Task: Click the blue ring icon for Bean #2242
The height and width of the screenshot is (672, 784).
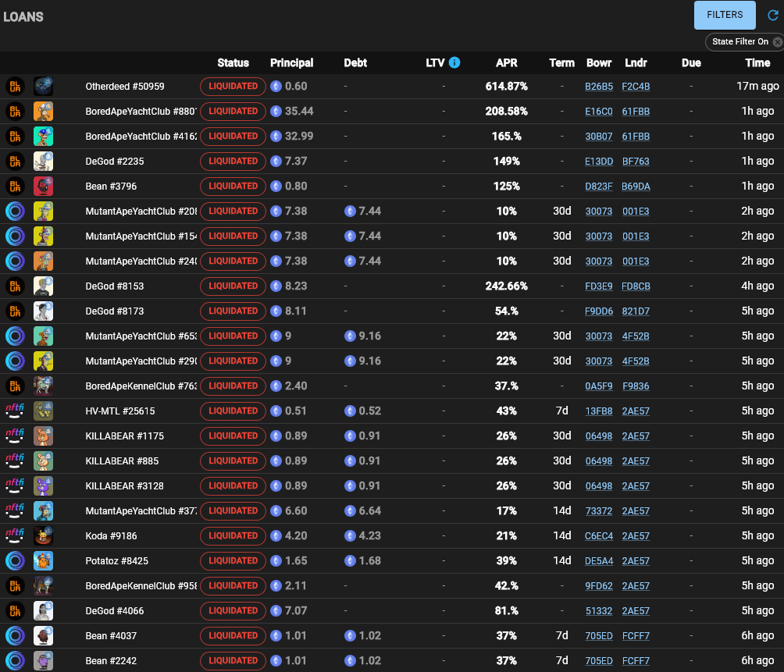Action: [15, 660]
